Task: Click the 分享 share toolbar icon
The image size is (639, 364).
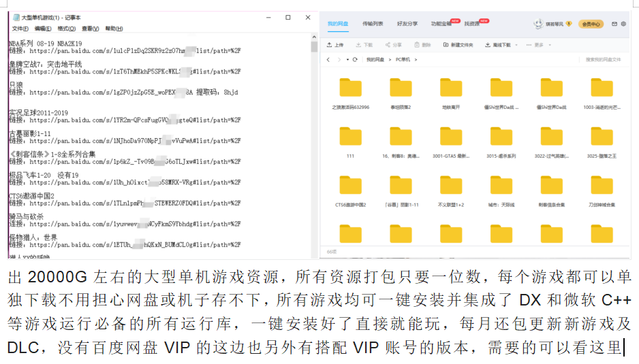Action: coord(388,45)
